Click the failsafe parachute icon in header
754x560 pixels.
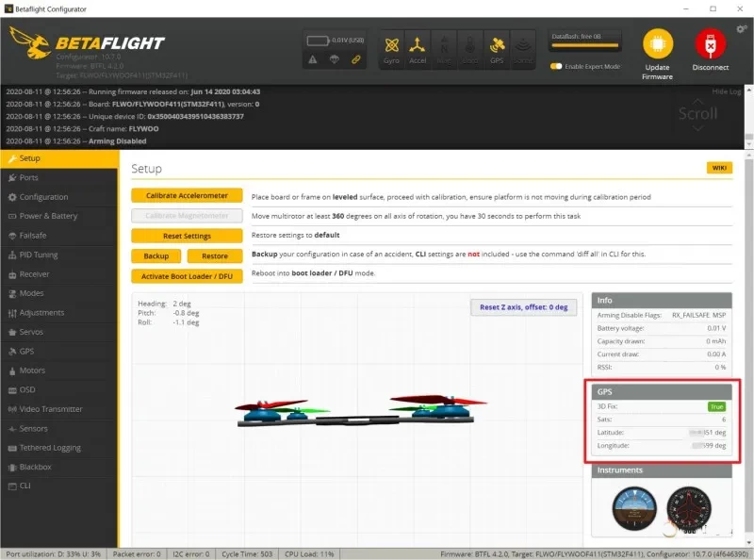(335, 59)
